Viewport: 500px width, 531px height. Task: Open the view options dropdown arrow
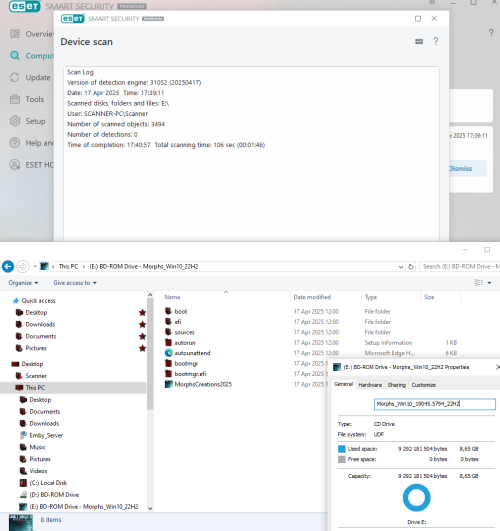coord(489,283)
